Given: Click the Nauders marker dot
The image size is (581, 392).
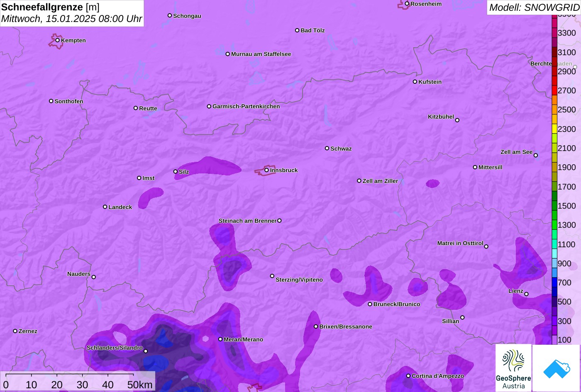Looking at the screenshot, I should click(x=94, y=277).
